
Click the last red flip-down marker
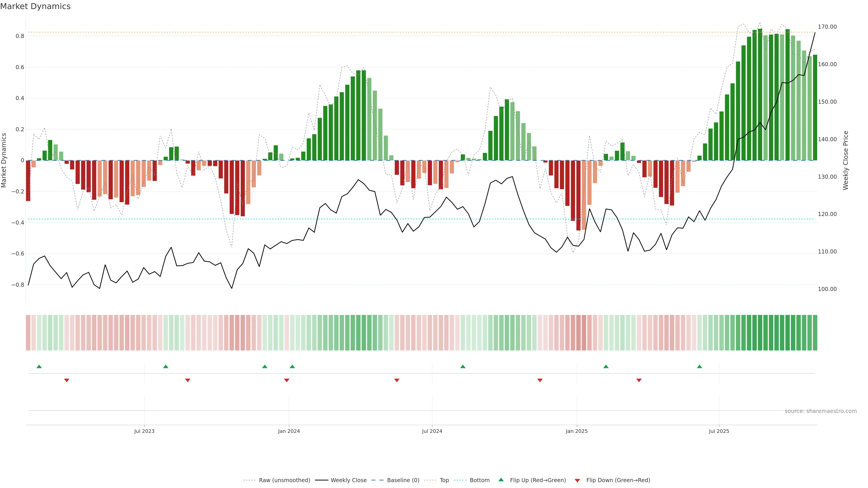click(639, 380)
